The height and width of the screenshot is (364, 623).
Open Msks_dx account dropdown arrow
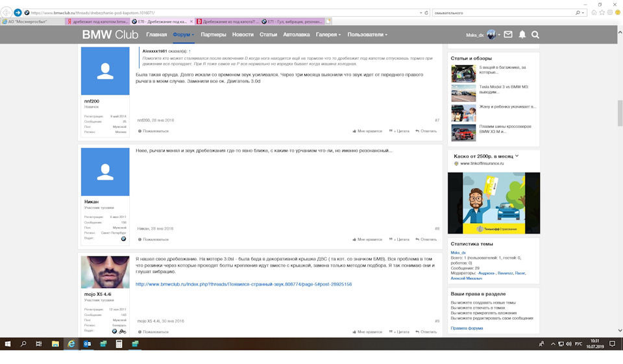(499, 35)
